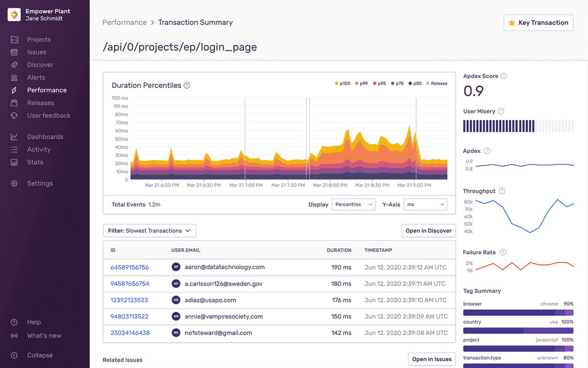Click the User Misery help icon
Image resolution: width=588 pixels, height=368 pixels.
(501, 111)
